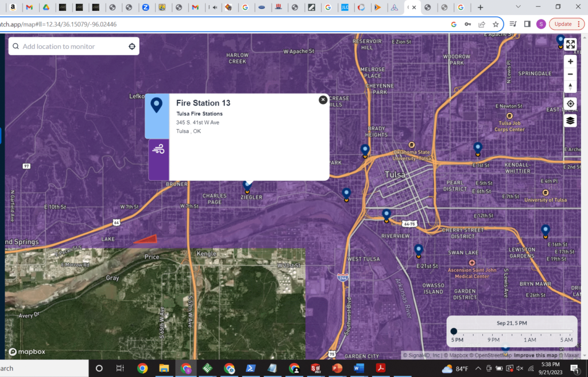Open the map layers panel
This screenshot has height=377, width=588.
(570, 121)
